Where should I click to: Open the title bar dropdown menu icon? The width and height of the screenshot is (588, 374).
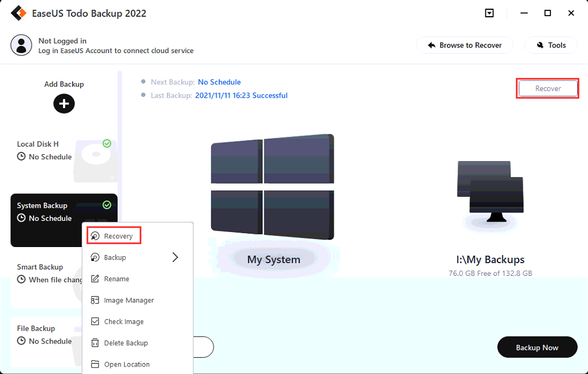coord(489,13)
